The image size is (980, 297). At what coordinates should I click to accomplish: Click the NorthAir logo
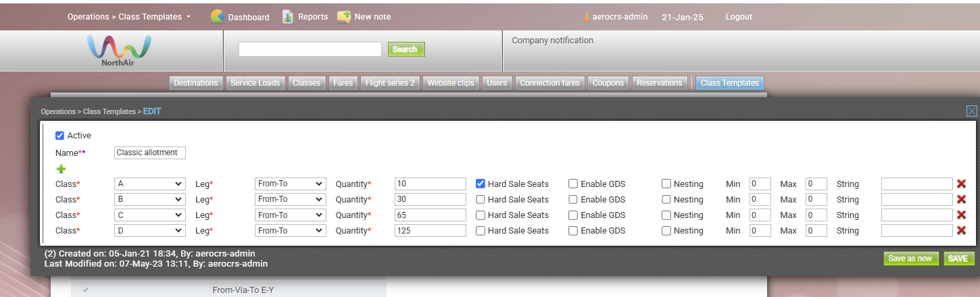pyautogui.click(x=119, y=51)
